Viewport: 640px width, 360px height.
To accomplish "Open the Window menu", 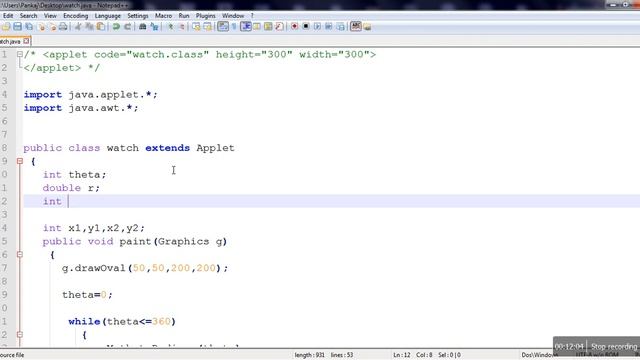I will (x=233, y=16).
